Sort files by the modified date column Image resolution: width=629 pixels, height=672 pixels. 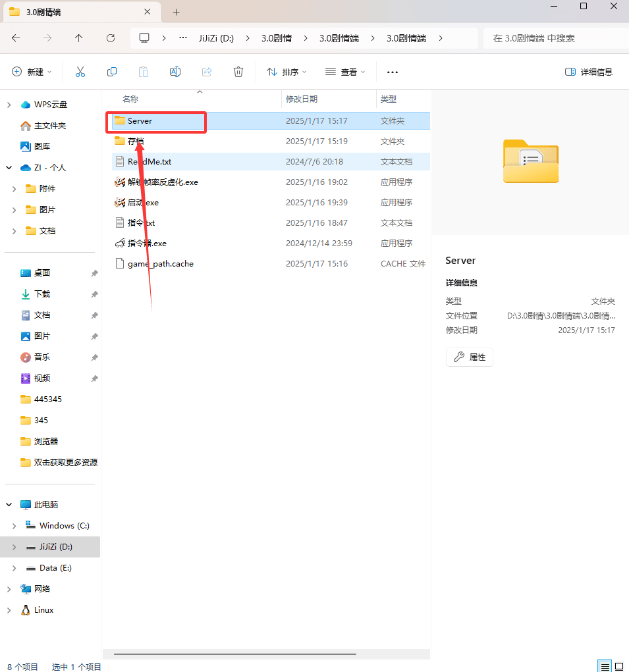click(x=302, y=99)
